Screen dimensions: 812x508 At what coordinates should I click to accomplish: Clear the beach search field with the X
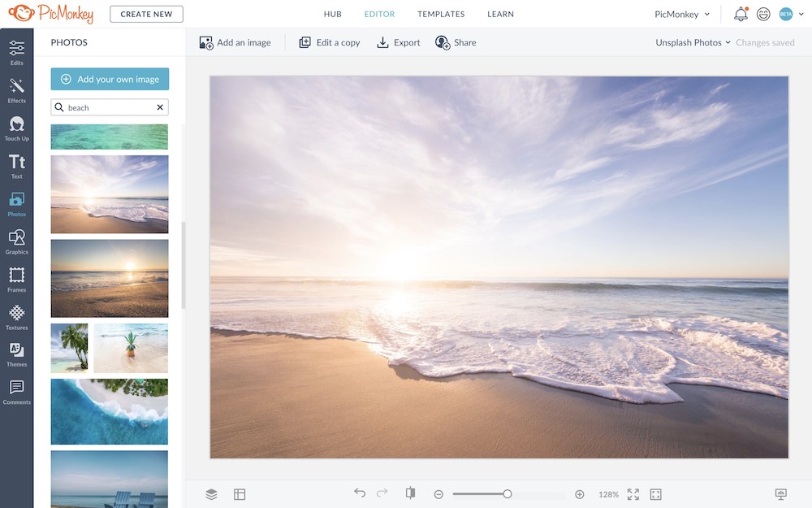160,106
